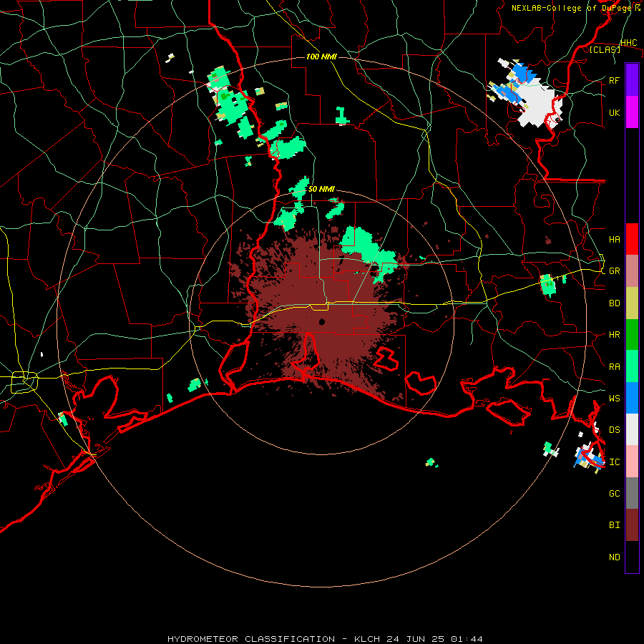The width and height of the screenshot is (644, 644).
Task: Click the NEXLAB-College of DuPage text
Action: coord(572,8)
